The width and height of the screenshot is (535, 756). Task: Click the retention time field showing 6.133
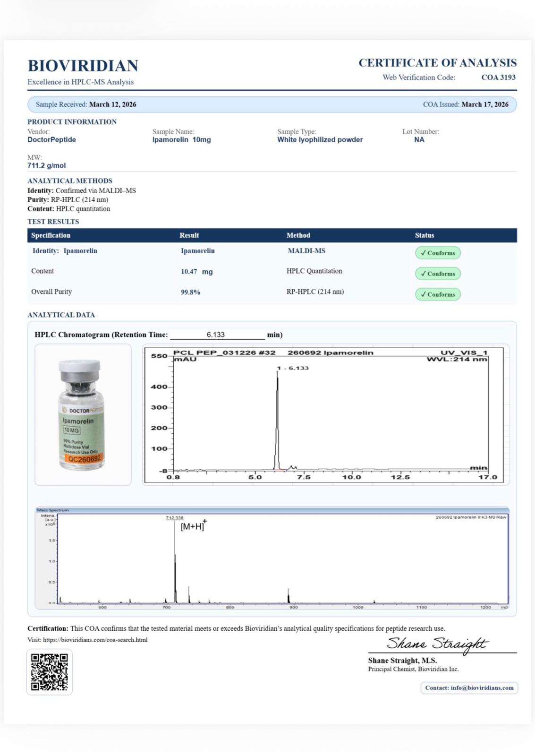[x=217, y=335]
